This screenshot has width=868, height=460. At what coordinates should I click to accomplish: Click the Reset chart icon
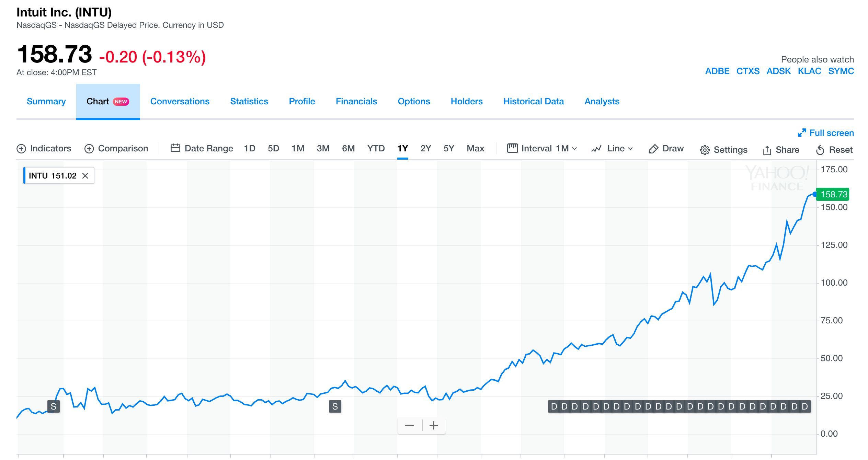coord(820,150)
